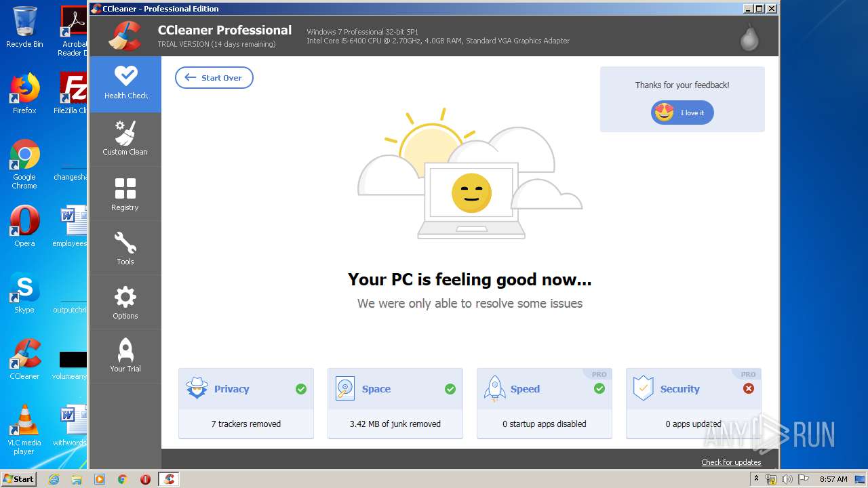Click 'Thanks for your feedback!' text
The width and height of the screenshot is (868, 488).
click(682, 85)
